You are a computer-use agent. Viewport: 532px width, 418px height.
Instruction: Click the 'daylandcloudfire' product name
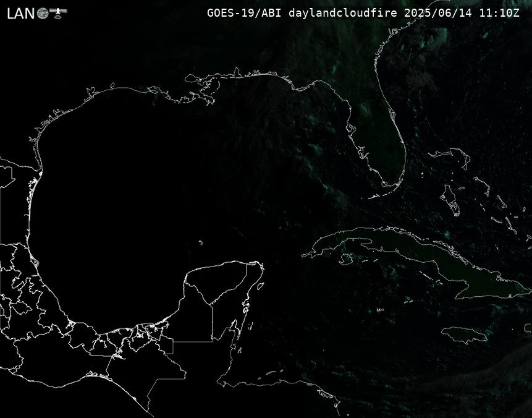pyautogui.click(x=343, y=13)
